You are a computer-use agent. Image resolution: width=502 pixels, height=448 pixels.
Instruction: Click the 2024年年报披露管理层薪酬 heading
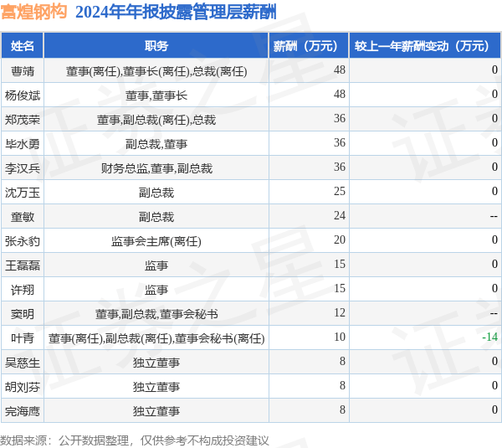click(176, 13)
